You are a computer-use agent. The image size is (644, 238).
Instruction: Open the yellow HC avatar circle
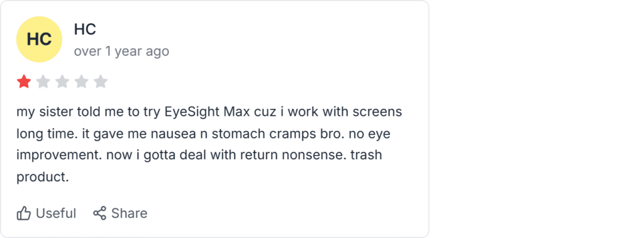click(39, 40)
